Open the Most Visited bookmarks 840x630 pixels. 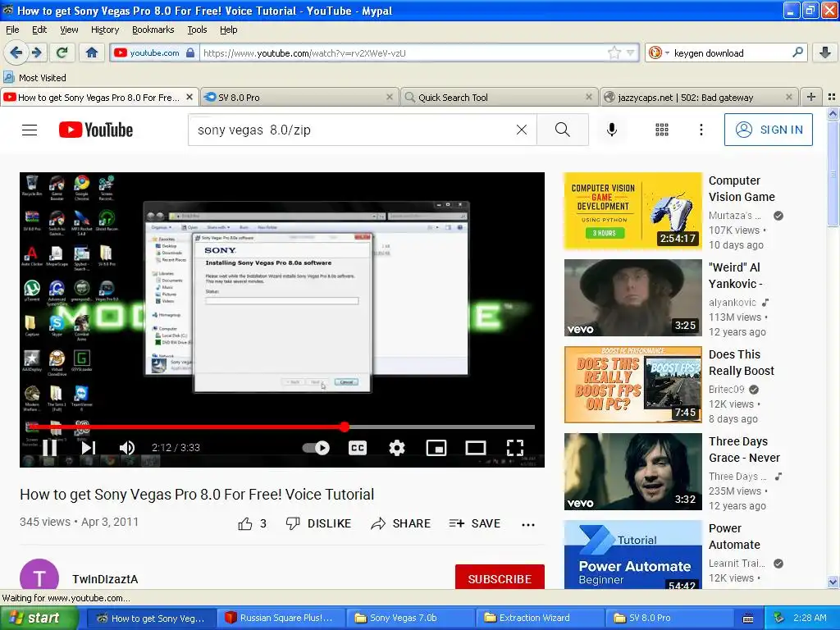point(34,78)
